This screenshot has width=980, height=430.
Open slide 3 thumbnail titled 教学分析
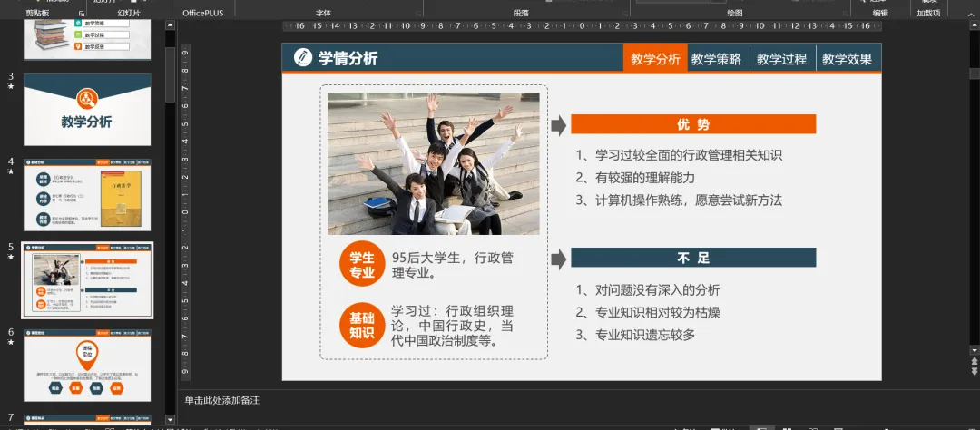tap(87, 110)
